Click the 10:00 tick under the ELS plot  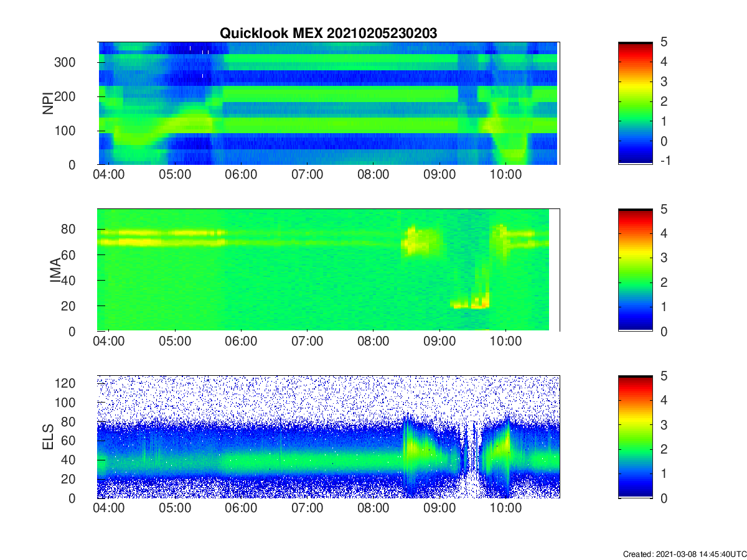505,508
